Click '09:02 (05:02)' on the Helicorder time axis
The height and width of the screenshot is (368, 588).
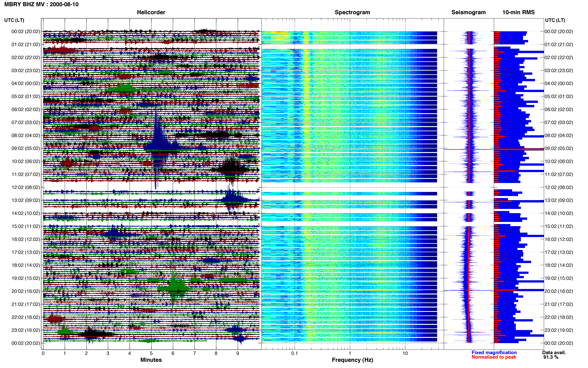pos(26,148)
